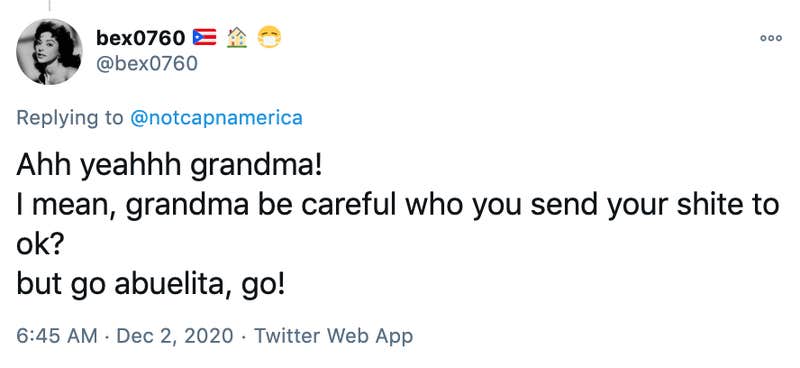Open the 6:45 AM timestamp link
Image resolution: width=800 pixels, height=368 pixels.
tap(57, 335)
